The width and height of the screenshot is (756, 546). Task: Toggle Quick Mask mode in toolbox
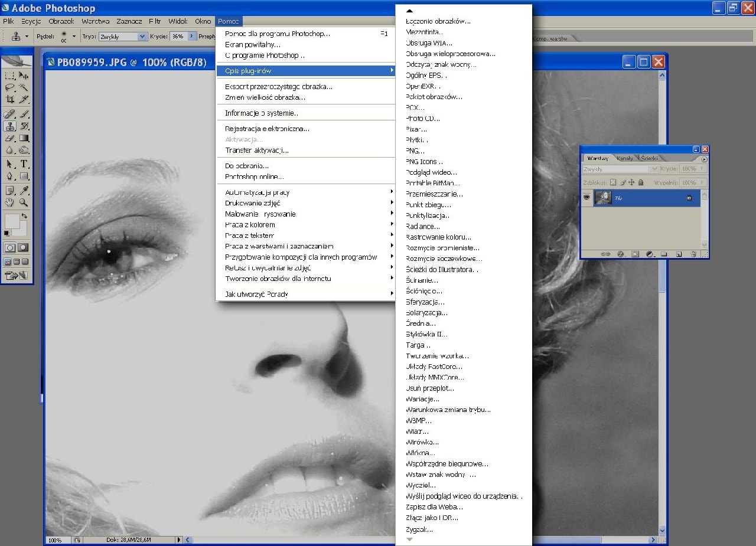(23, 247)
